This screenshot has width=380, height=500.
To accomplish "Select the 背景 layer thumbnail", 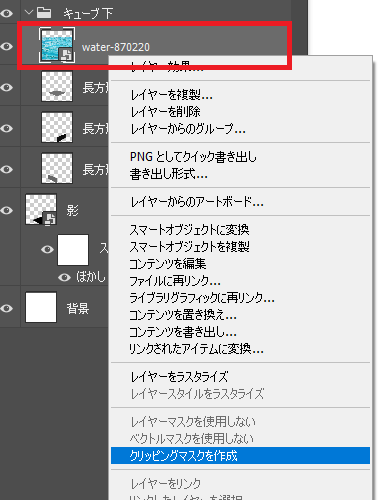I will tap(41, 307).
